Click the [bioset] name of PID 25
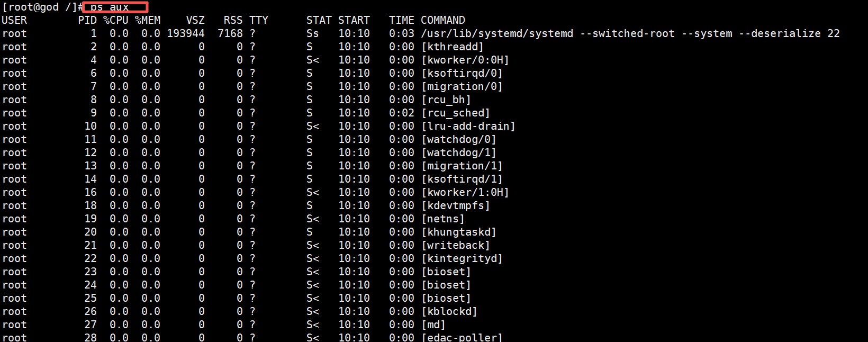This screenshot has width=868, height=342. tap(446, 298)
